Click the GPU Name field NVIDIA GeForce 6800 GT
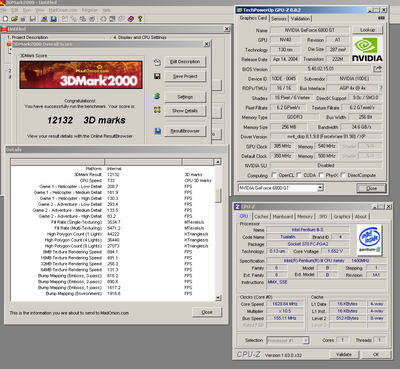Viewport: 400px width, 369px height. [309, 30]
